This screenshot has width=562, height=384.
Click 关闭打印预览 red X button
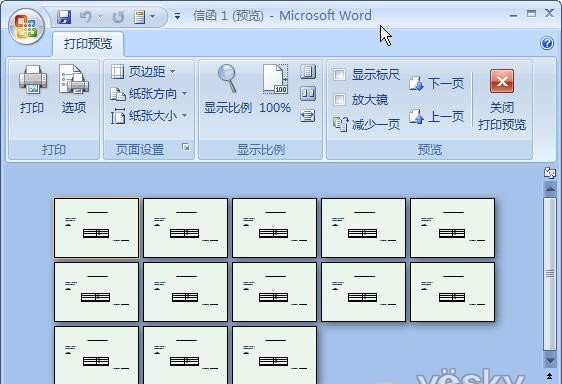[x=502, y=100]
